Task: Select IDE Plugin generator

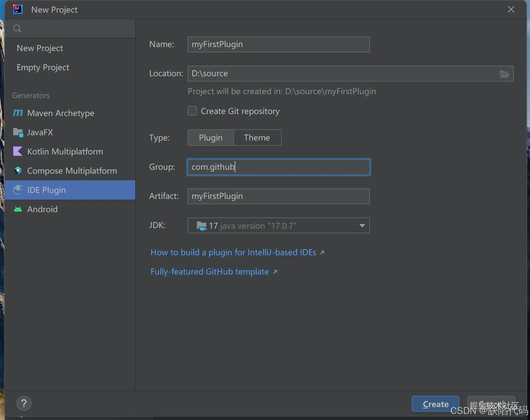Action: pos(70,190)
